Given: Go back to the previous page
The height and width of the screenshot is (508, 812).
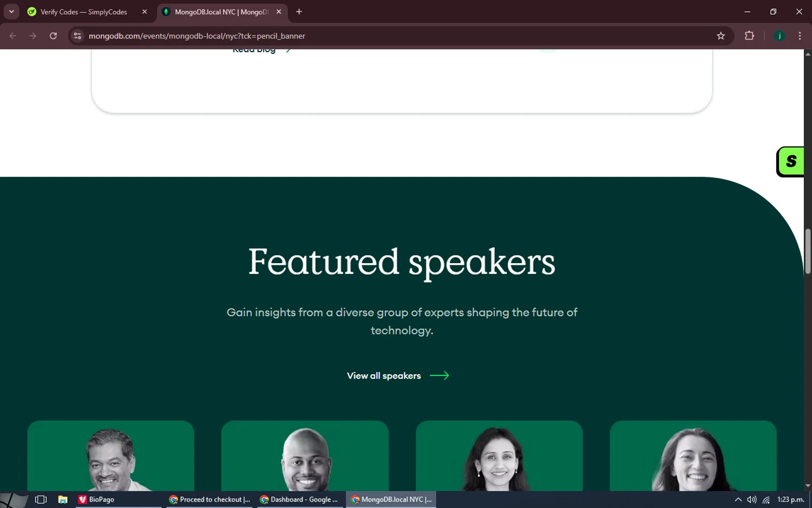Looking at the screenshot, I should [13, 36].
